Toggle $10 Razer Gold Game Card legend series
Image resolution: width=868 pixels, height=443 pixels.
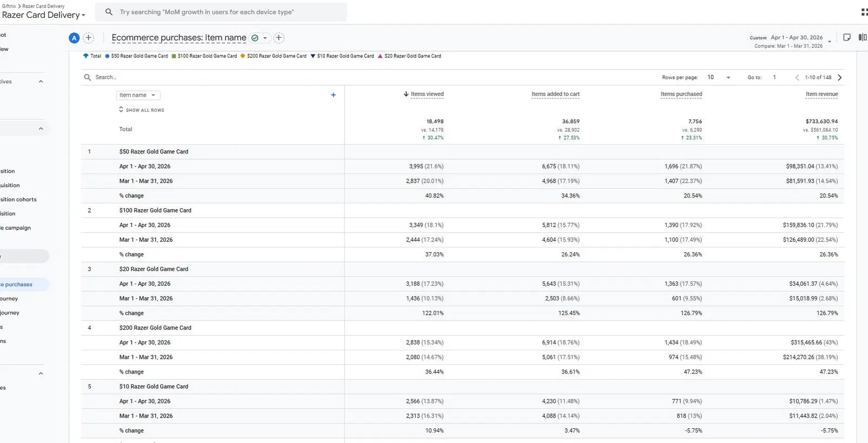342,56
